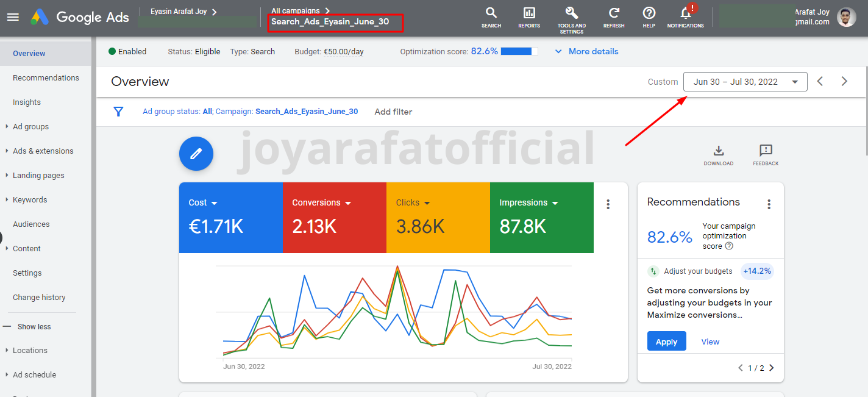Open the Clicks metric dropdown
This screenshot has width=868, height=397.
click(413, 203)
